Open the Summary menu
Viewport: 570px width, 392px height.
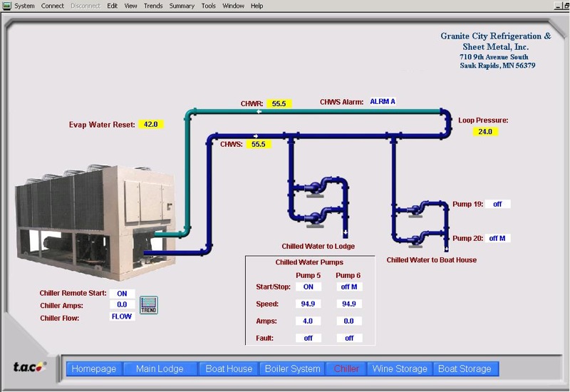(182, 6)
